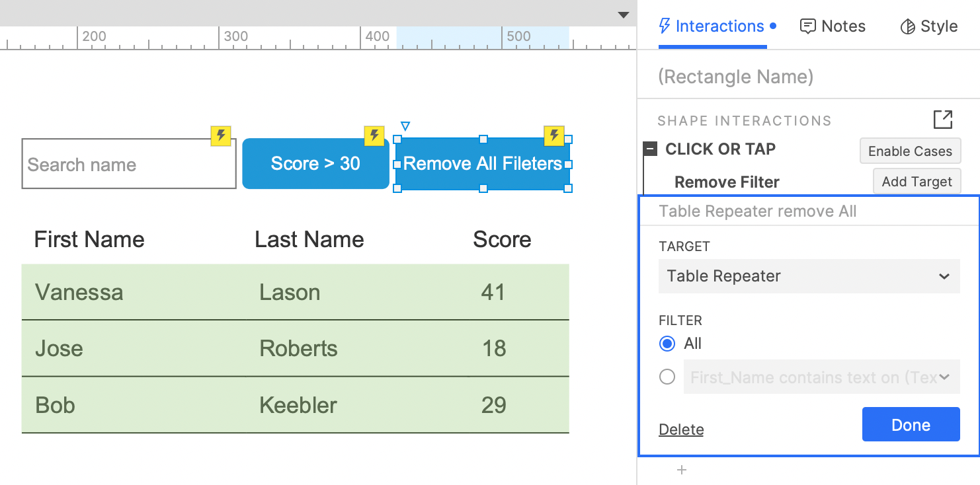
Task: Click the small triangle marker above selected widget
Action: pyautogui.click(x=405, y=126)
